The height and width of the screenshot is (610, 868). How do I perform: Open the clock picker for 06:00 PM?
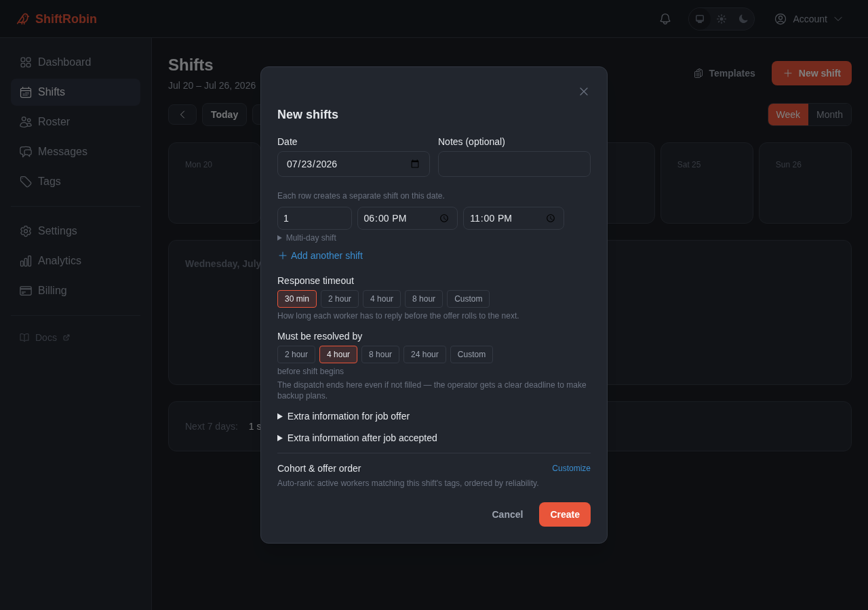click(x=444, y=218)
